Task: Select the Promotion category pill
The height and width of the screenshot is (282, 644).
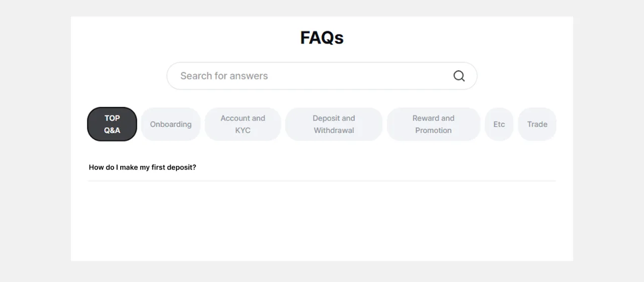Action: click(x=433, y=125)
